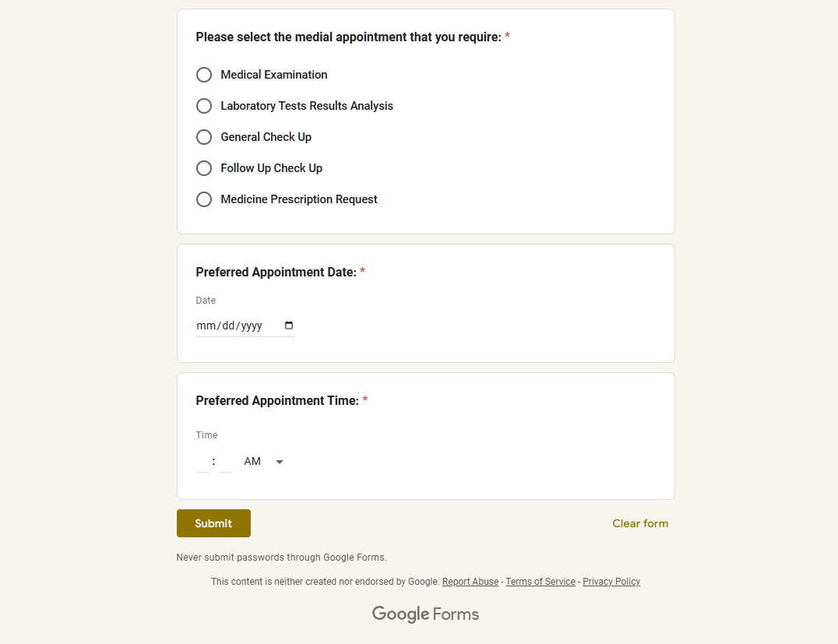838x644 pixels.
Task: Click the Clear form button
Action: tap(640, 523)
